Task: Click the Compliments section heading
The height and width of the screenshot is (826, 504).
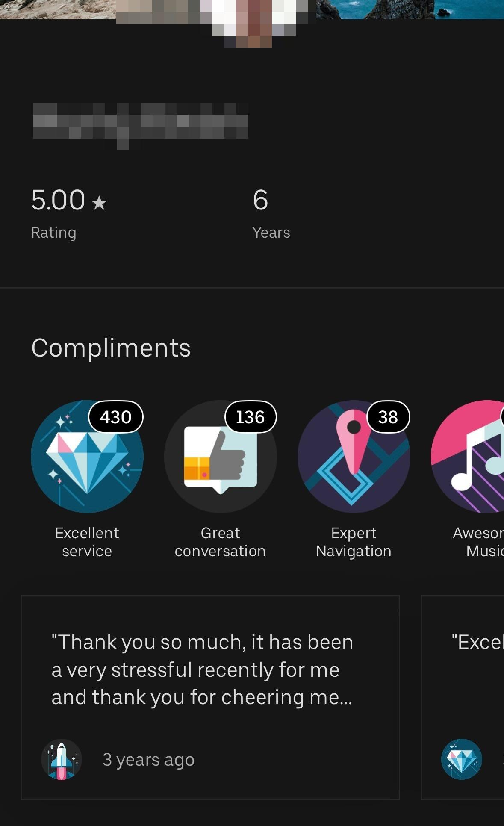Action: tap(111, 348)
